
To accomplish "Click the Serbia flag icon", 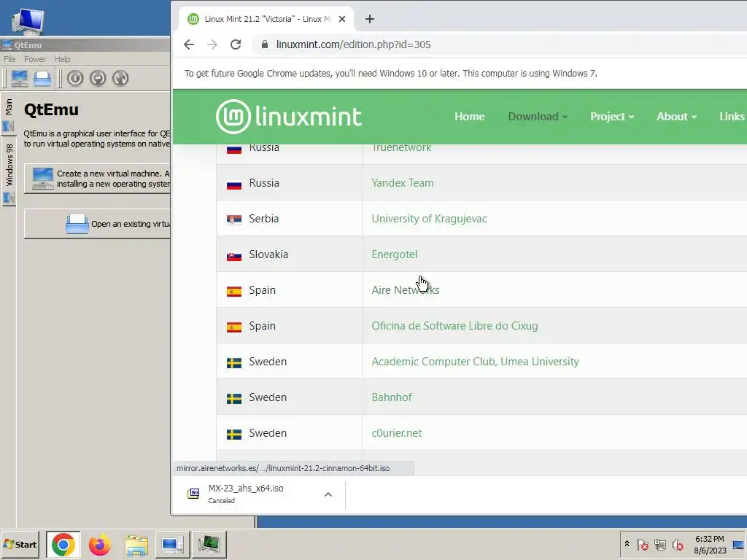I will (x=234, y=219).
